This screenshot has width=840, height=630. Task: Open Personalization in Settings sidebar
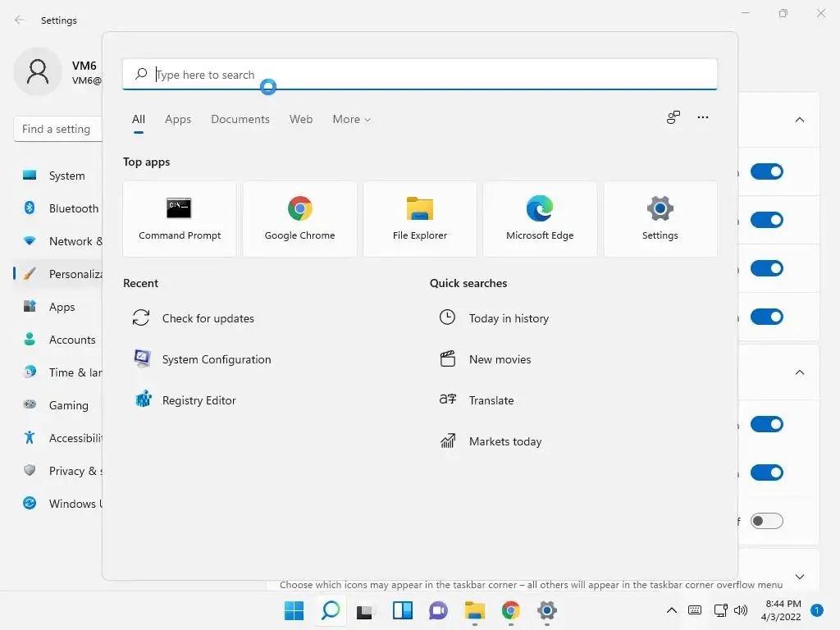58,274
